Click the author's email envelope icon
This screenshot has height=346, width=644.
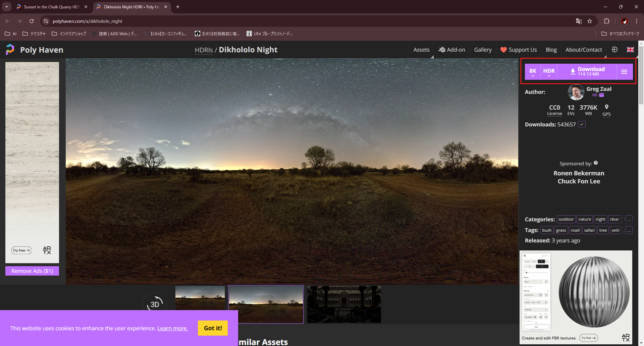pos(602,95)
